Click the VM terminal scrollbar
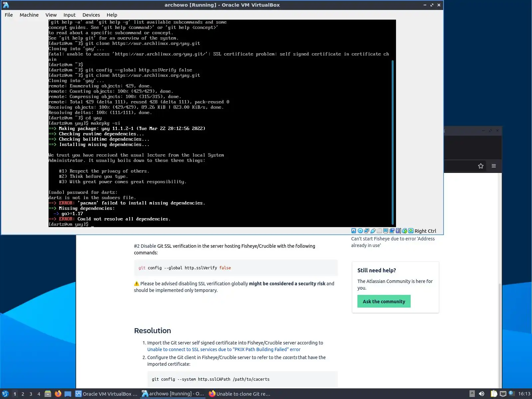Viewport: 532px width, 399px height. pos(393,142)
